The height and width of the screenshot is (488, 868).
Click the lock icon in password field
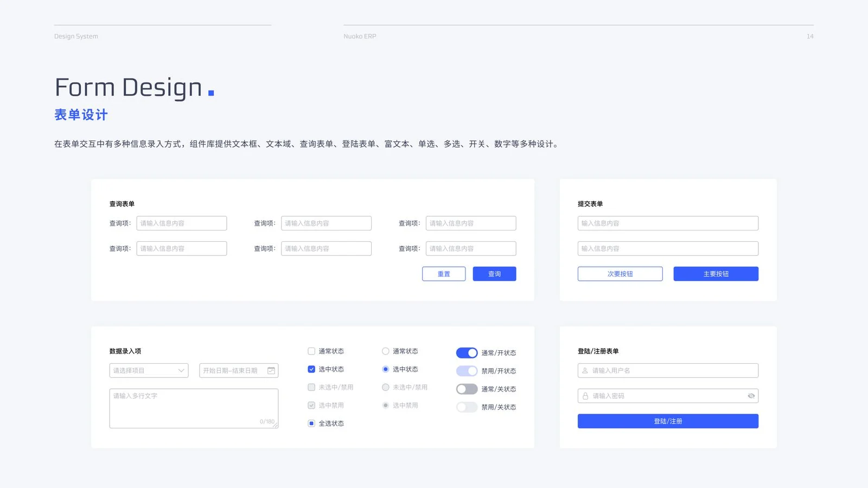585,396
